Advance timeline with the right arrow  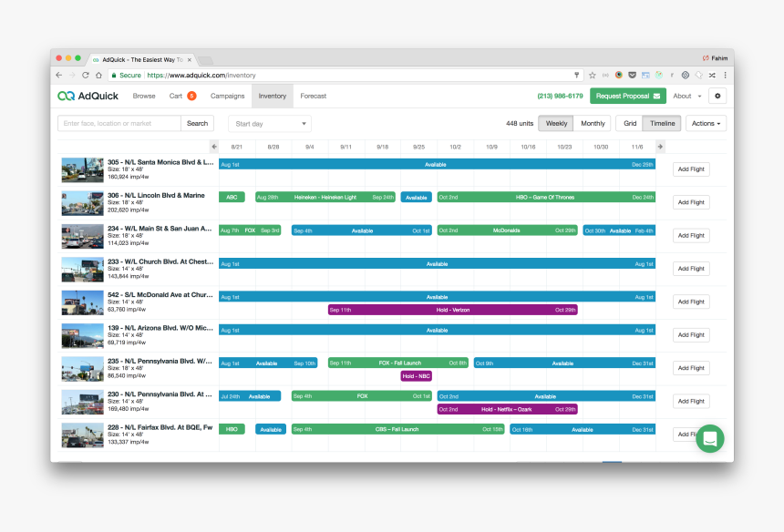click(661, 147)
